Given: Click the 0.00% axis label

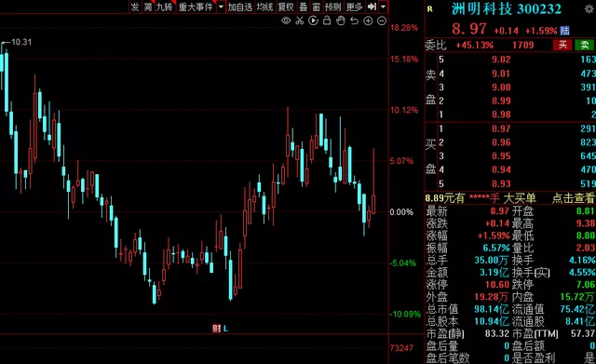Looking at the screenshot, I should click(401, 212).
